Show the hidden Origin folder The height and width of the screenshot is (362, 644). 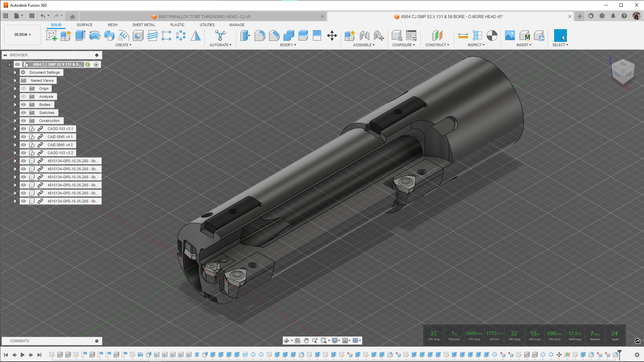(23, 88)
